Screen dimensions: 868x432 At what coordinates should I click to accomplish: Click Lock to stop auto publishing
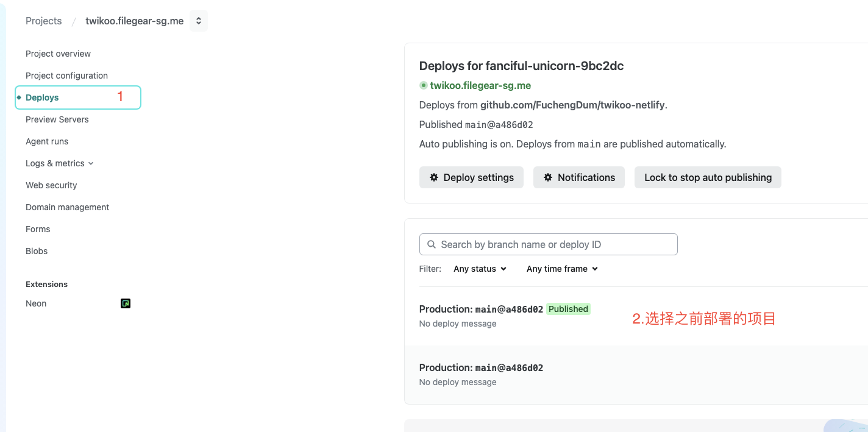coord(708,177)
